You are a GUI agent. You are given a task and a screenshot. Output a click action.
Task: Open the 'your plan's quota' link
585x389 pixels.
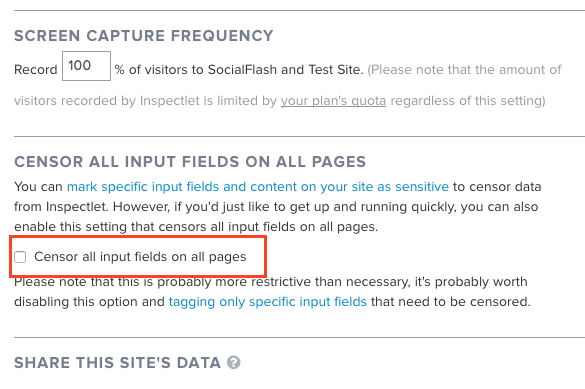point(333,101)
